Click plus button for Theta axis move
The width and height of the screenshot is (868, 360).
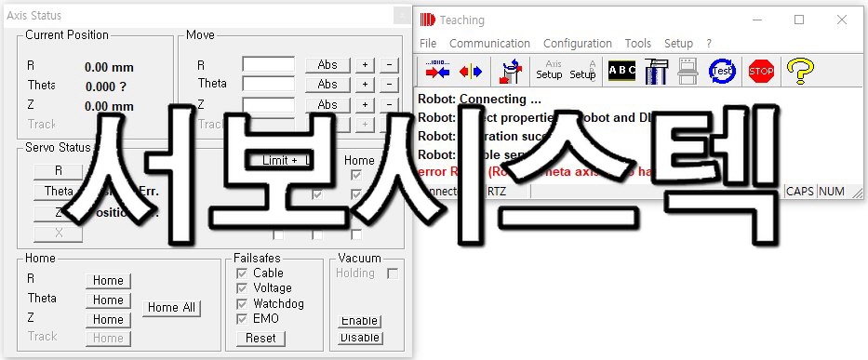click(x=365, y=84)
